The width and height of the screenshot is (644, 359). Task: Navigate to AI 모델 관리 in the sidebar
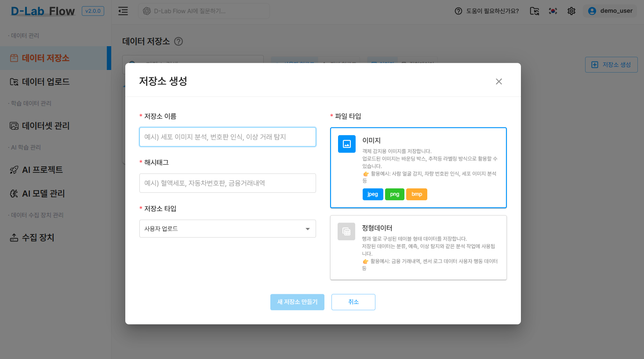point(43,194)
